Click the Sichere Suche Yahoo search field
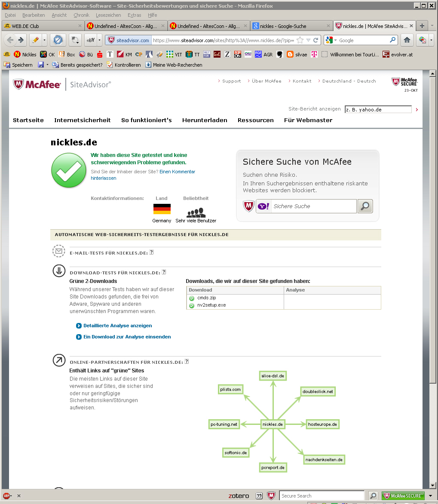 pos(313,206)
